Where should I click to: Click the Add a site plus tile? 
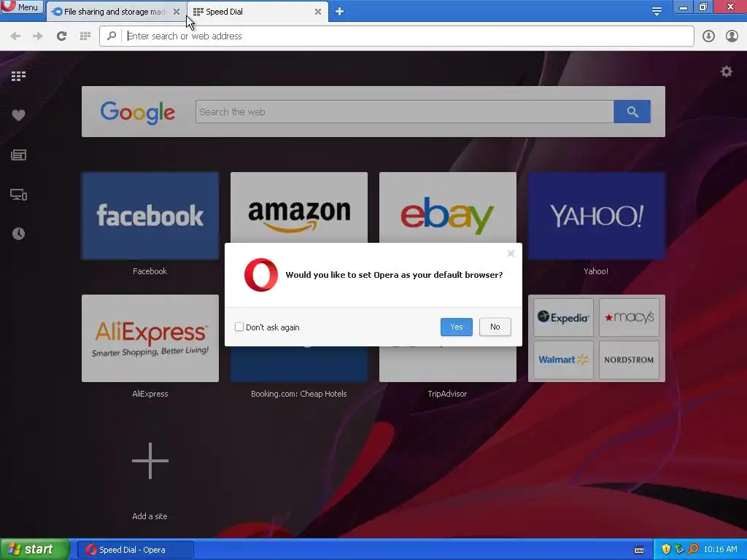click(150, 461)
